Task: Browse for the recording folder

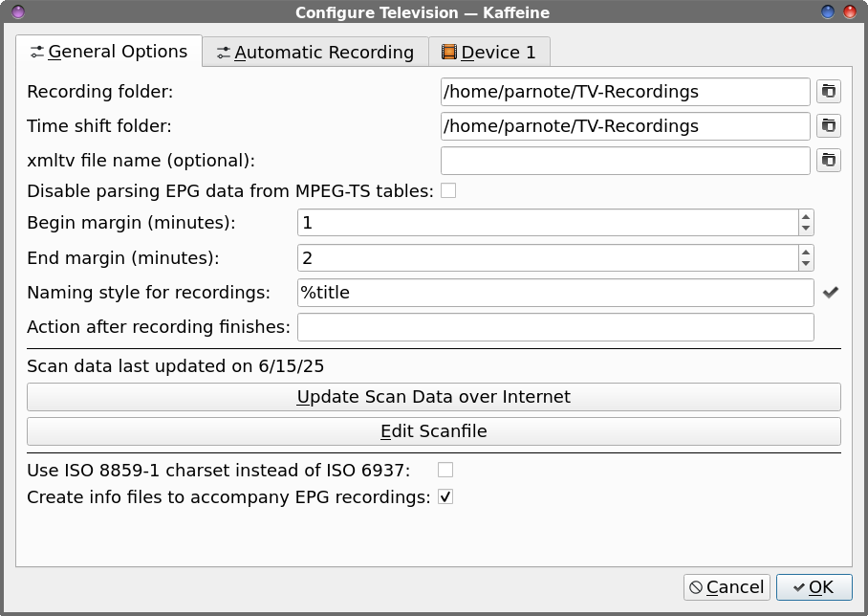Action: pyautogui.click(x=829, y=92)
